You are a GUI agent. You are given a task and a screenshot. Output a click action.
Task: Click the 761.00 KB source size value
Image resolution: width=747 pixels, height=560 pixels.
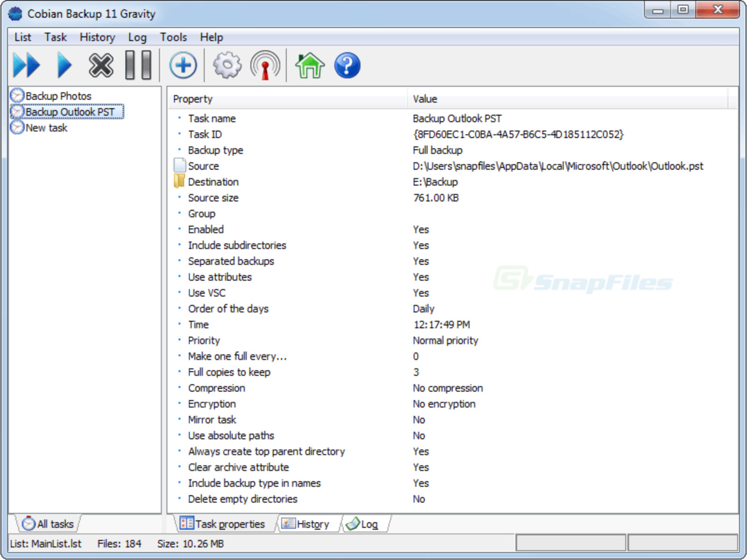(436, 198)
